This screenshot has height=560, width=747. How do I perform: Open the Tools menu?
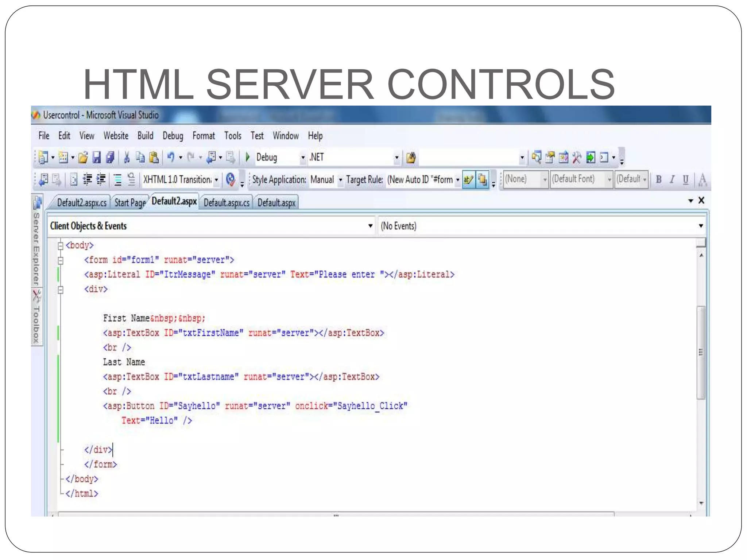(233, 136)
